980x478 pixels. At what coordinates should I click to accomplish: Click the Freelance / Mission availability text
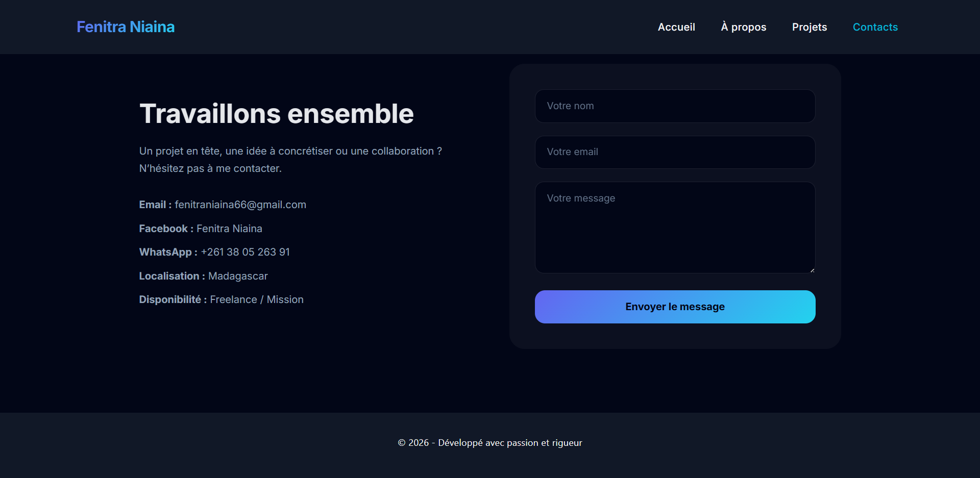(257, 299)
